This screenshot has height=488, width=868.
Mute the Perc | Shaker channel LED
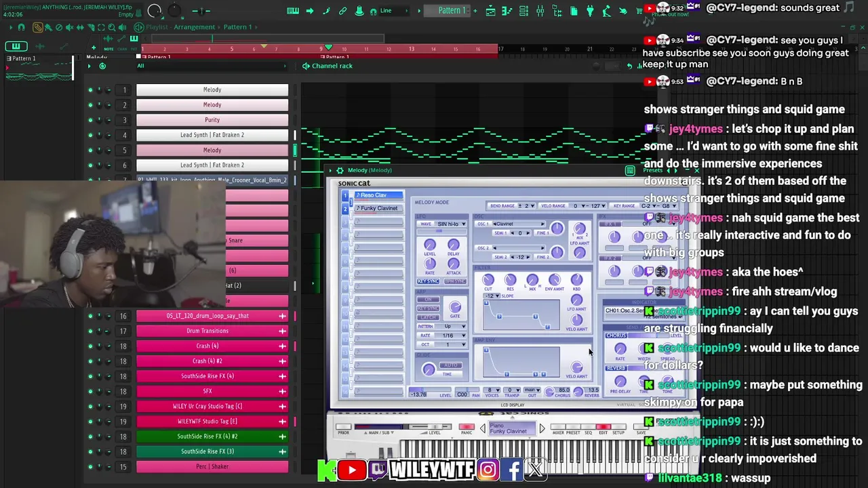(x=90, y=466)
